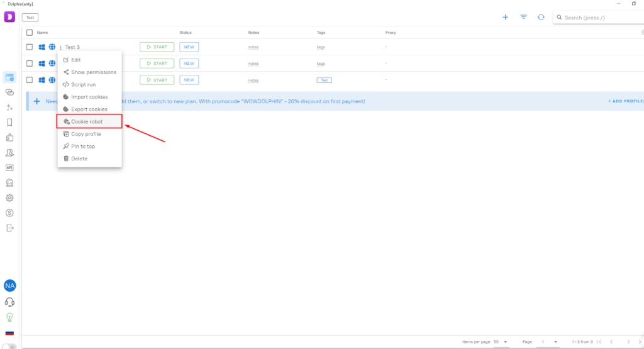Viewport: 644px width, 349px height.
Task: Click the Search input field
Action: 601,18
